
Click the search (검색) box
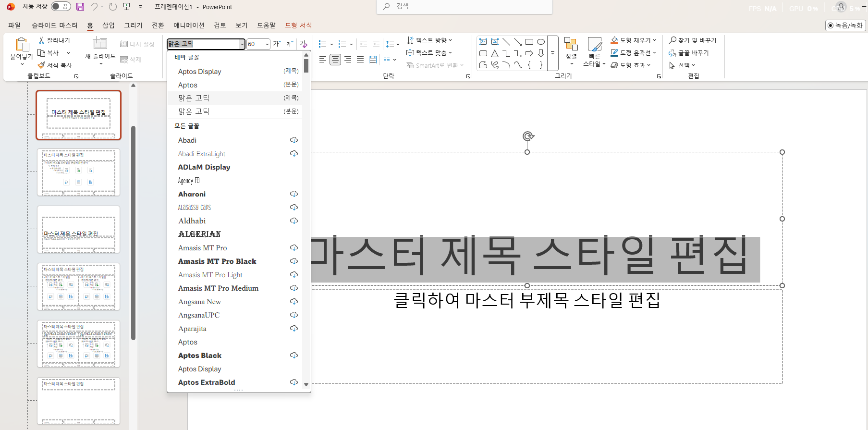464,7
